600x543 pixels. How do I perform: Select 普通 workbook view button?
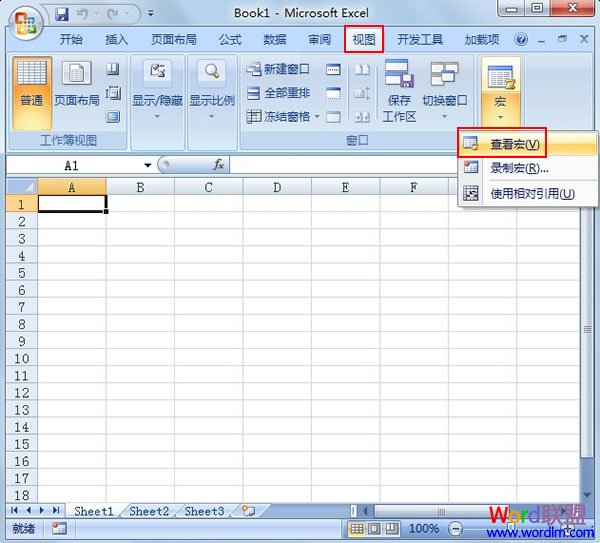32,93
